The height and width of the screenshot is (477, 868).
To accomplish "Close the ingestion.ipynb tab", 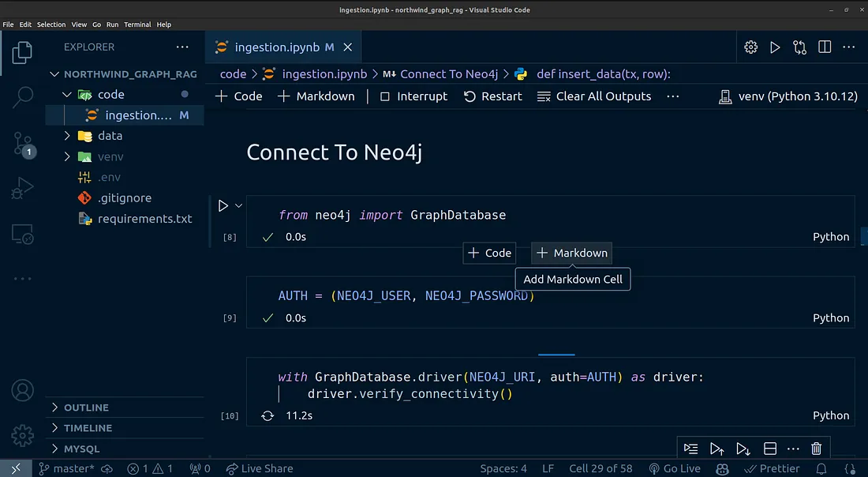I will click(348, 47).
